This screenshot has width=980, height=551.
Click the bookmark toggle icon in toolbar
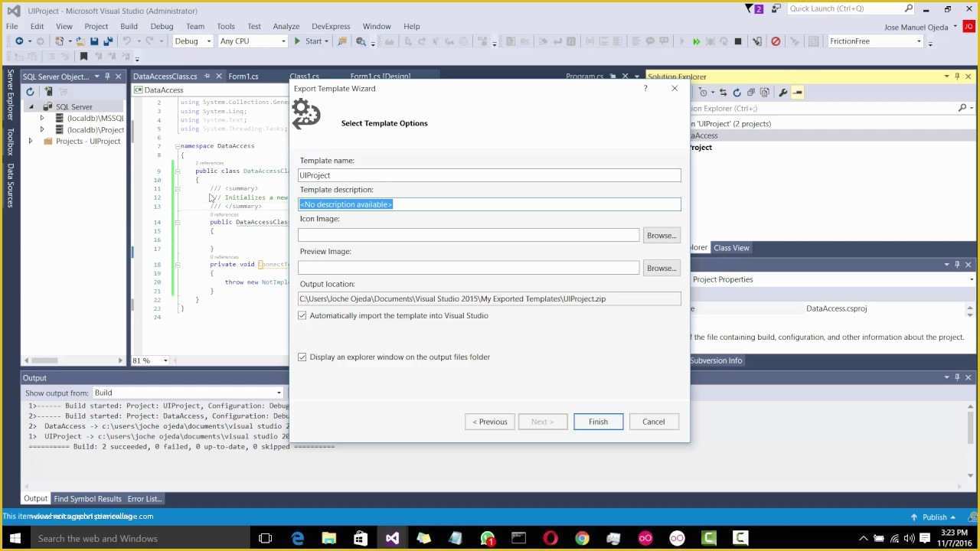83,56
